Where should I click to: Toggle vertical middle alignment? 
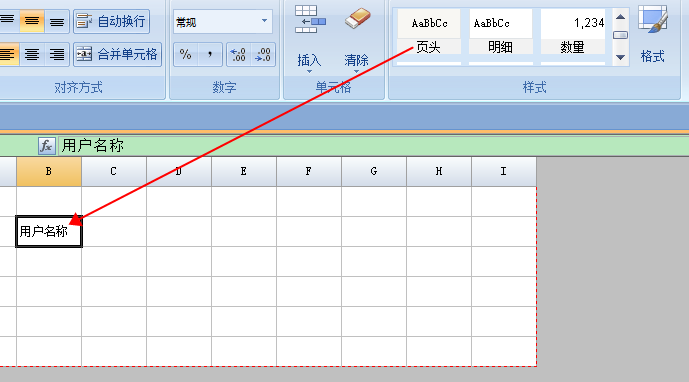[32, 21]
